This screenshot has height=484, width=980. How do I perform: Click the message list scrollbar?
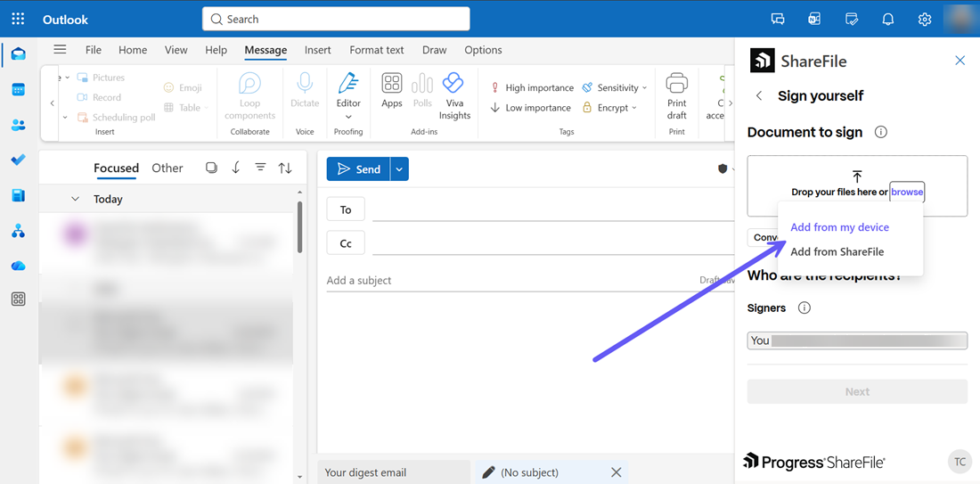coord(300,226)
